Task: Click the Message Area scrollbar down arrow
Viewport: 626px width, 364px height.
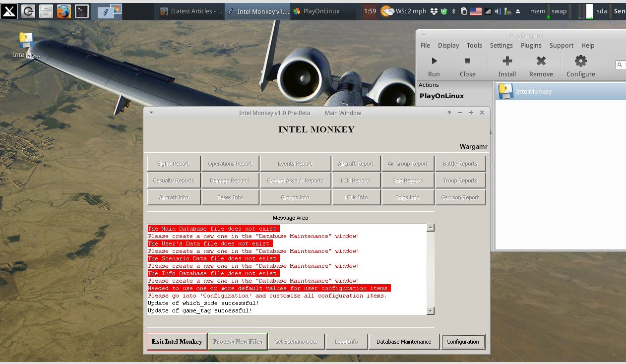Action: tap(431, 311)
